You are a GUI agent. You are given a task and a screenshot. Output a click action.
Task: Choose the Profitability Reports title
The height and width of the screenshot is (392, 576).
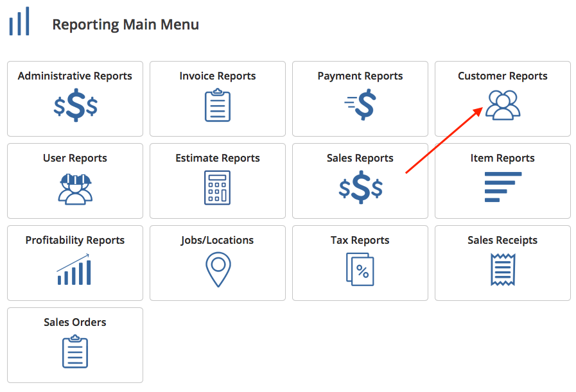[75, 240]
